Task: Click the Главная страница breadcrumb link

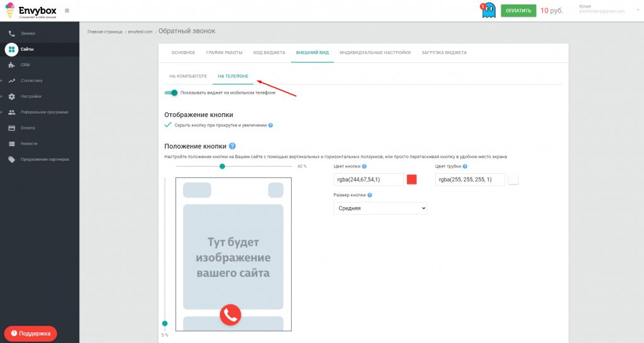Action: tap(105, 32)
